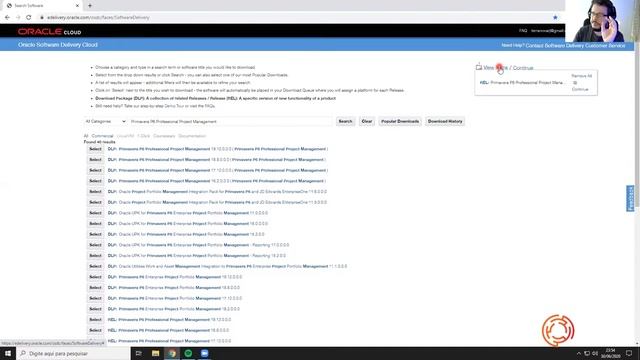Close the Search Software browser tab
This screenshot has width=640, height=360.
tap(77, 6)
